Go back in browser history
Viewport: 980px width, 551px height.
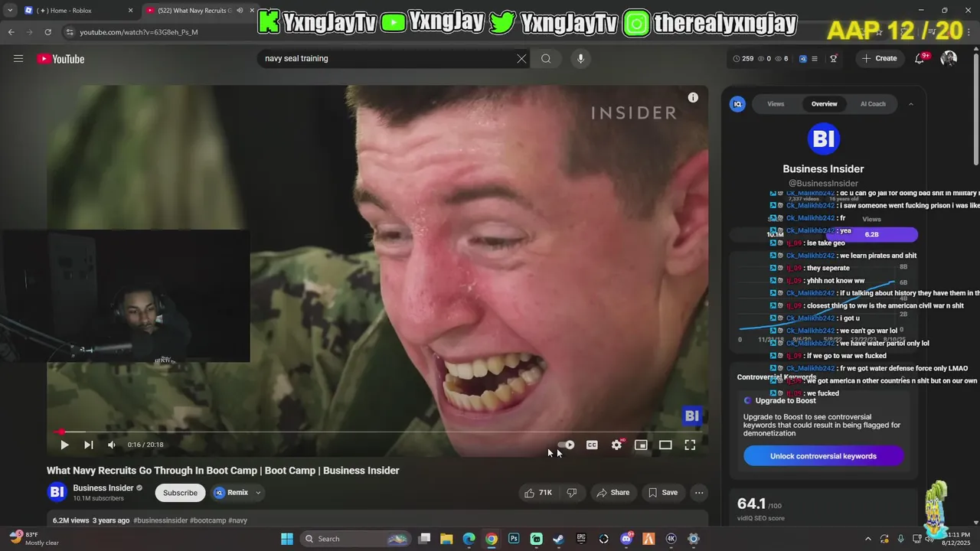point(11,32)
